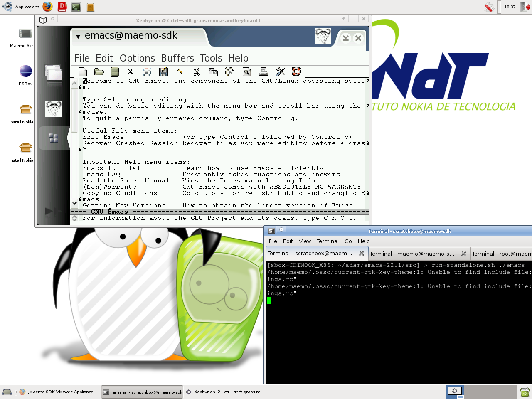This screenshot has height=399, width=532.
Task: Click the Emacs Print printer icon
Action: (x=264, y=72)
